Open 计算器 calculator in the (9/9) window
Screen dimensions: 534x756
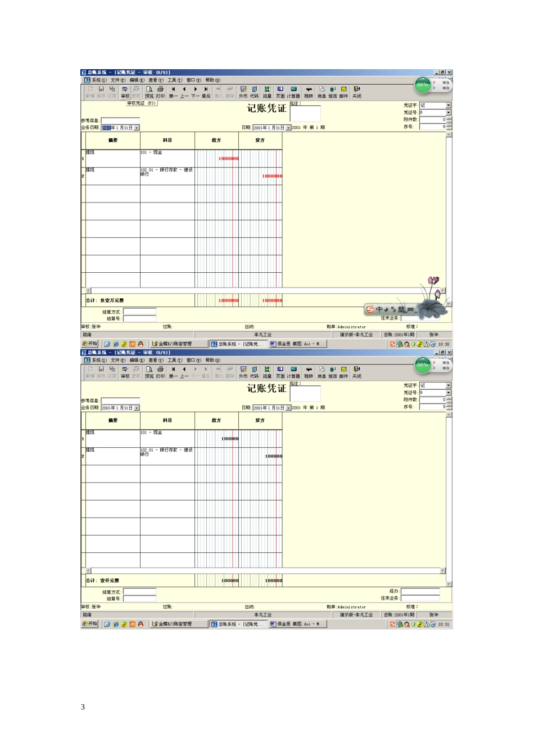[x=293, y=372]
